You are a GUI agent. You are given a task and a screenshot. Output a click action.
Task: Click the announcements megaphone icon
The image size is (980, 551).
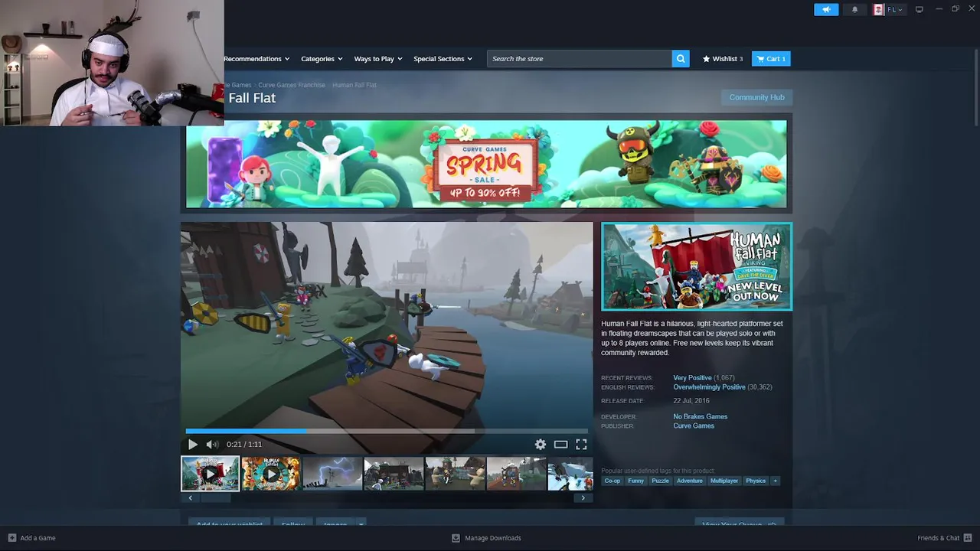point(826,9)
